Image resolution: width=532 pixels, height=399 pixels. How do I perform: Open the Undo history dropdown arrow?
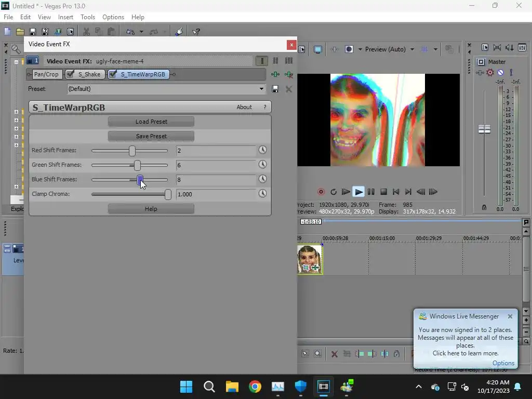tap(141, 32)
